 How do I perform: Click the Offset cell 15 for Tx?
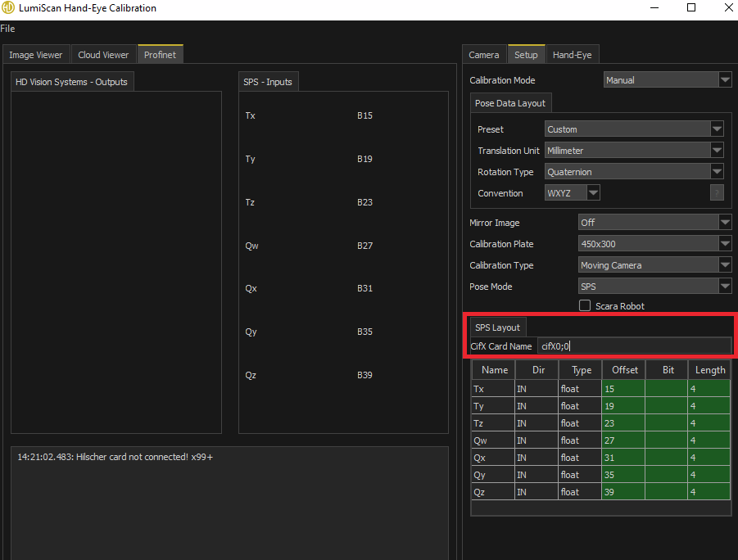(623, 389)
